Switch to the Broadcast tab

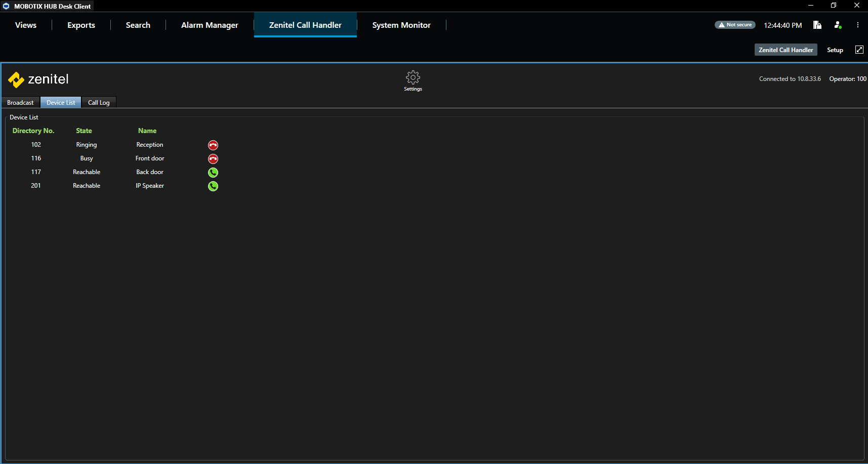pos(20,102)
